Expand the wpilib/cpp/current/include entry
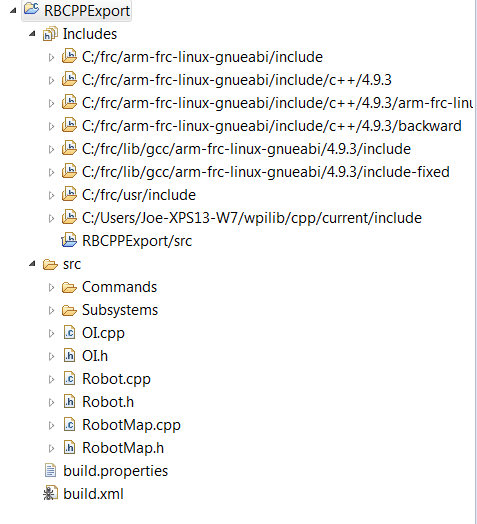Image resolution: width=477 pixels, height=524 pixels. tap(51, 218)
